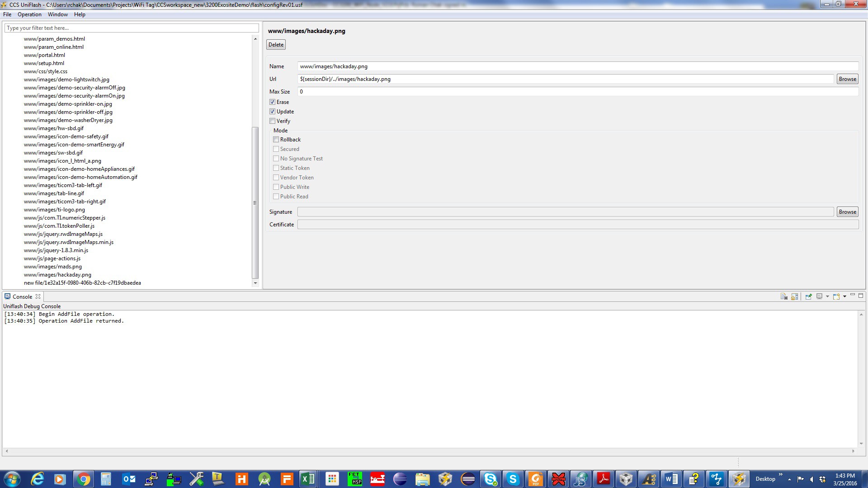Open Outlook from the taskbar

[128, 479]
